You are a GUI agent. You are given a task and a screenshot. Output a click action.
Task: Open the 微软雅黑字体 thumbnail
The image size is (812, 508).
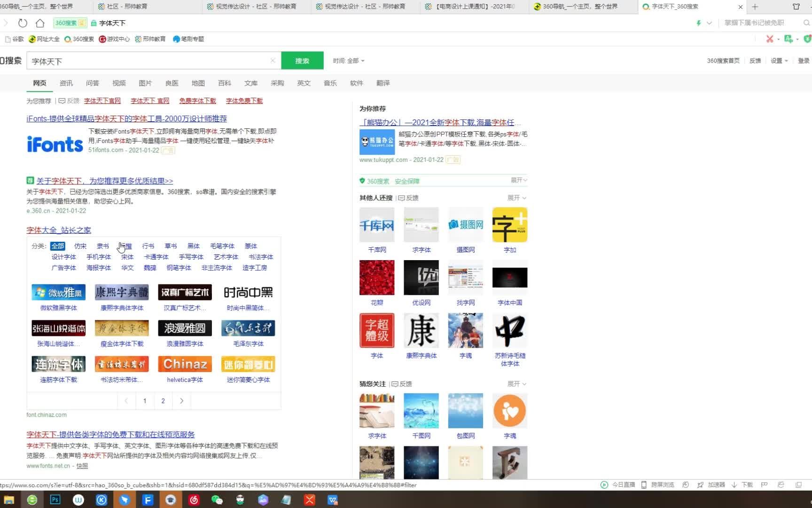(58, 292)
